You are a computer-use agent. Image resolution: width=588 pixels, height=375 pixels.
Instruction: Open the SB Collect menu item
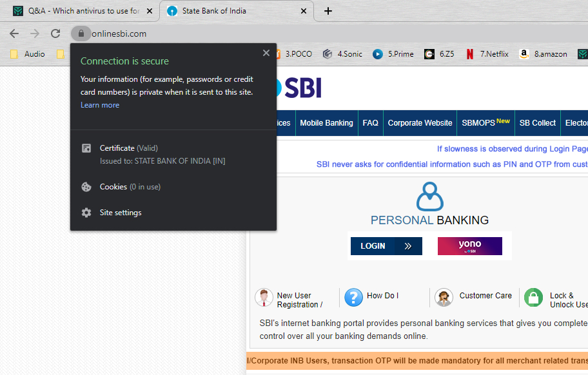537,123
